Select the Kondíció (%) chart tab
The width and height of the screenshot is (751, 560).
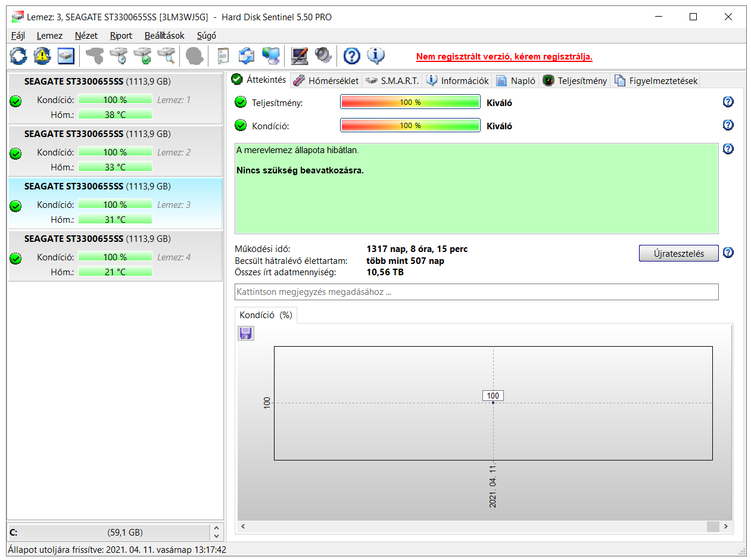pyautogui.click(x=266, y=315)
